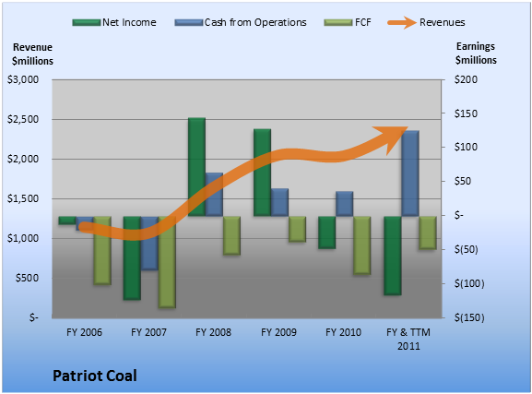Select the FY 2007 FCF bar

pyautogui.click(x=167, y=262)
